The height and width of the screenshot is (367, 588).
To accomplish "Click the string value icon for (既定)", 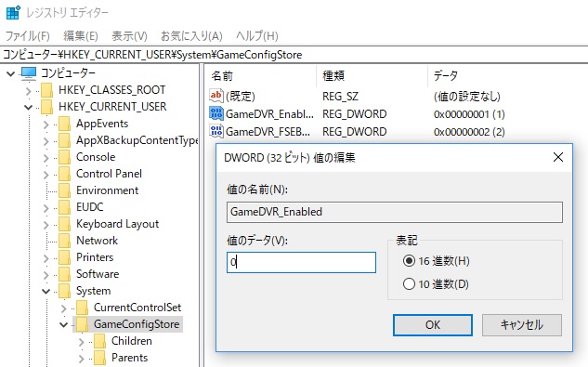I will click(216, 96).
